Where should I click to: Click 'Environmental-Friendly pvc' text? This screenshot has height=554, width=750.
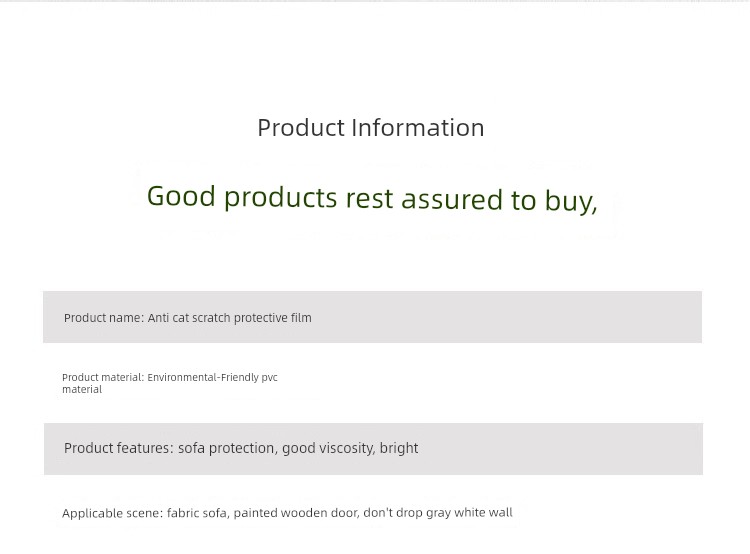[212, 377]
